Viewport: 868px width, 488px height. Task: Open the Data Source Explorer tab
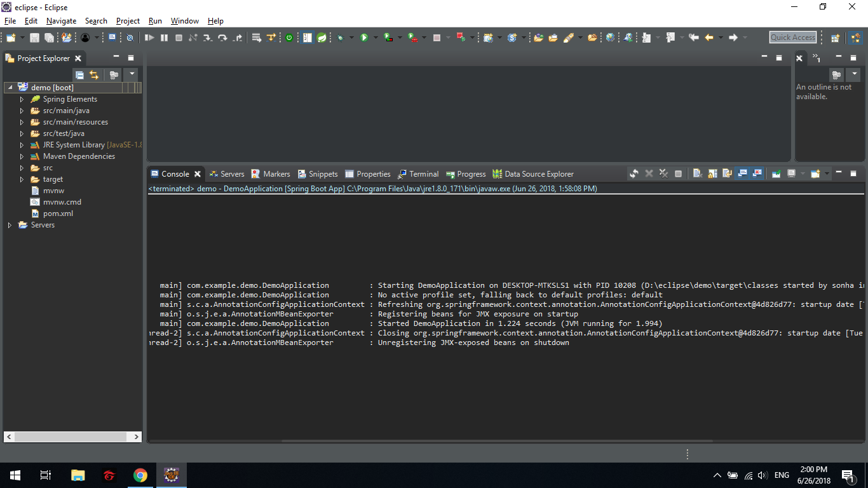[x=538, y=174]
